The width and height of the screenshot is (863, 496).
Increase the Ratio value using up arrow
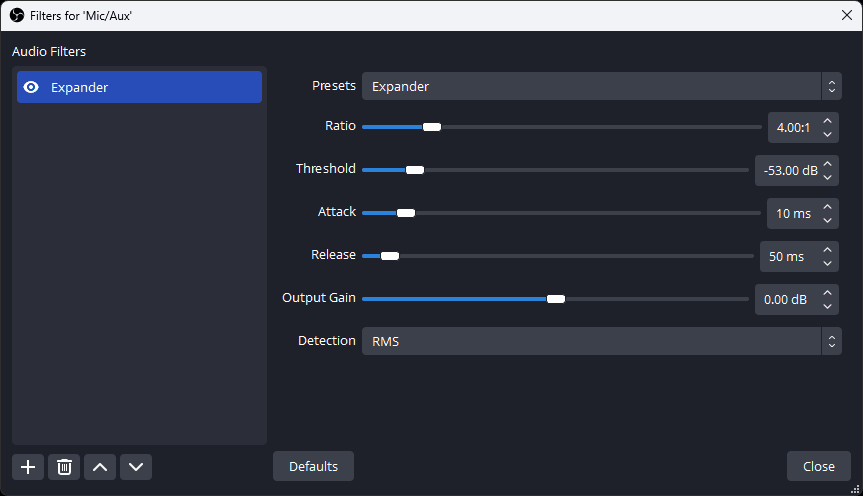click(827, 121)
